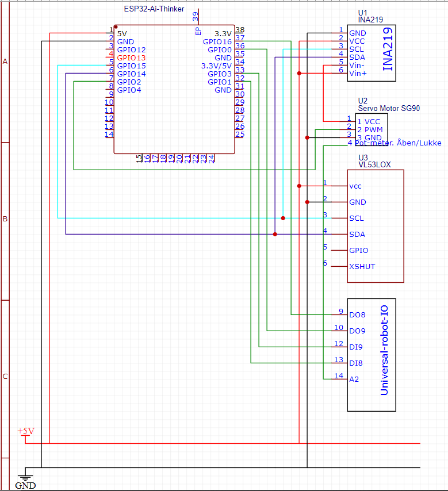The height and width of the screenshot is (491, 448).
Task: Select the GPIO14 pin label
Action: click(131, 74)
